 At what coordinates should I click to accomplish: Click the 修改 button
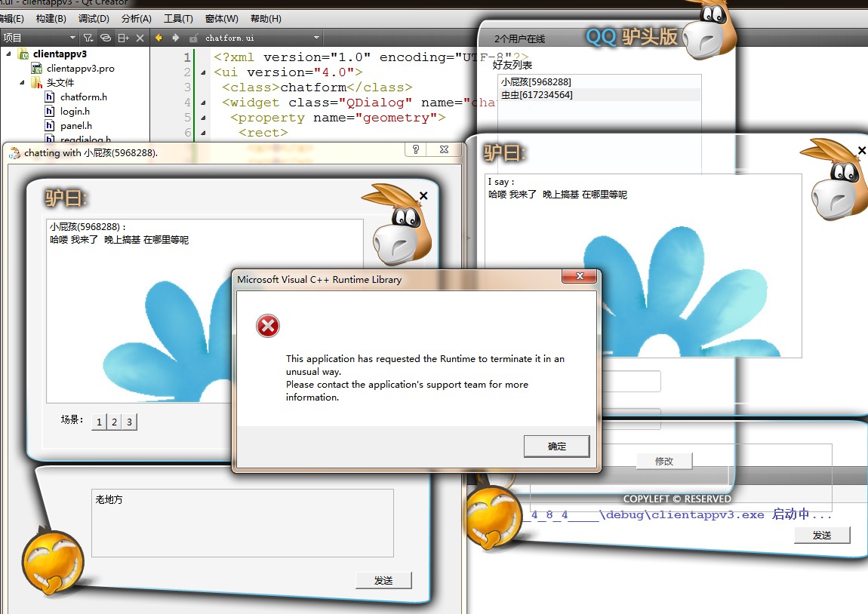click(664, 461)
